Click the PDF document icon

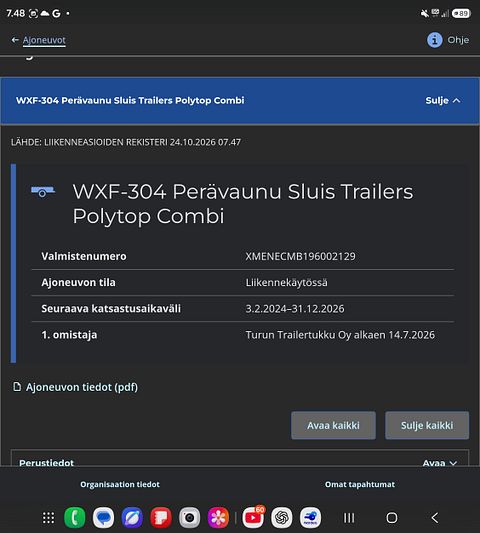click(17, 387)
